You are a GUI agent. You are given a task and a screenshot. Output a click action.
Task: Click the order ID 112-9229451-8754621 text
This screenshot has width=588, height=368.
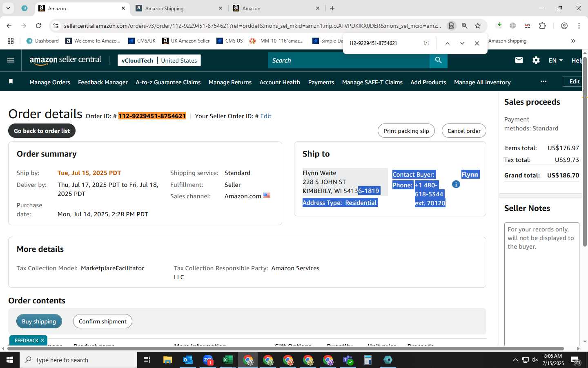tap(152, 116)
